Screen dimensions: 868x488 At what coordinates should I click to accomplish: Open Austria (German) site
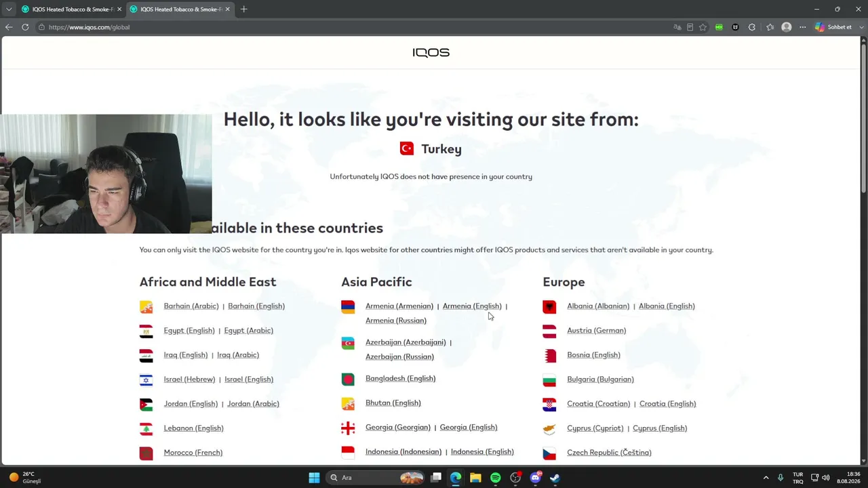click(x=597, y=331)
